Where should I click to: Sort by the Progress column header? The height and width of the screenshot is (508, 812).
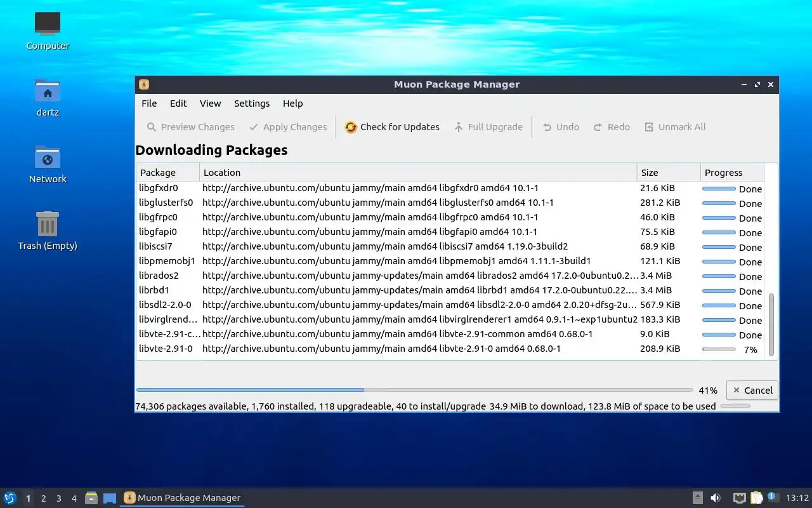click(733, 173)
